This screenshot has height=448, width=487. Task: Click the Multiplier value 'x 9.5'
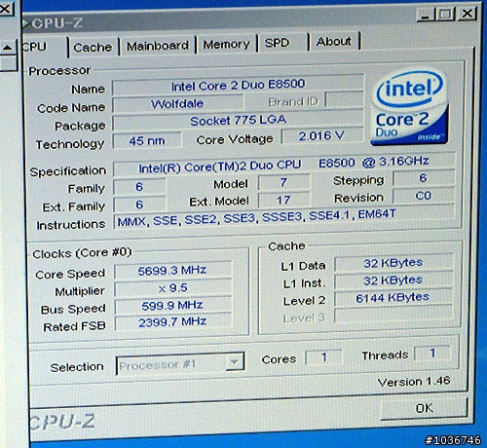click(172, 288)
